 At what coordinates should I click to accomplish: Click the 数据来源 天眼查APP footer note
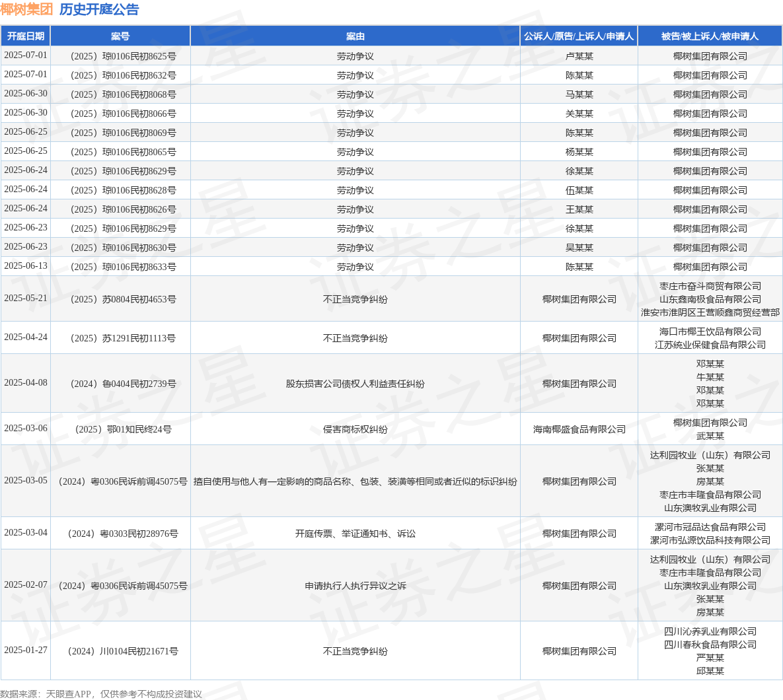(x=101, y=694)
